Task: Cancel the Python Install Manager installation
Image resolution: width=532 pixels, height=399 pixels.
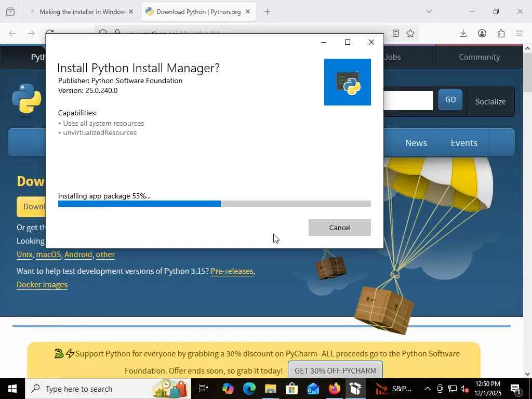Action: [x=340, y=228]
